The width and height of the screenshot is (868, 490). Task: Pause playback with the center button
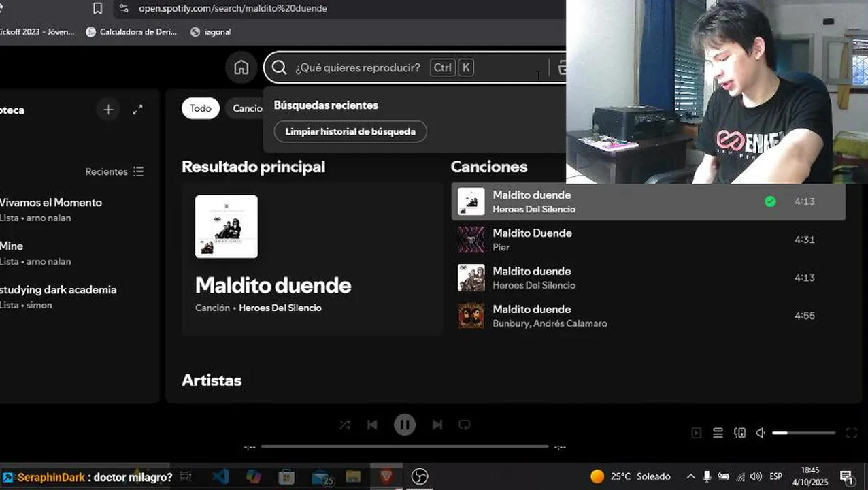(405, 425)
